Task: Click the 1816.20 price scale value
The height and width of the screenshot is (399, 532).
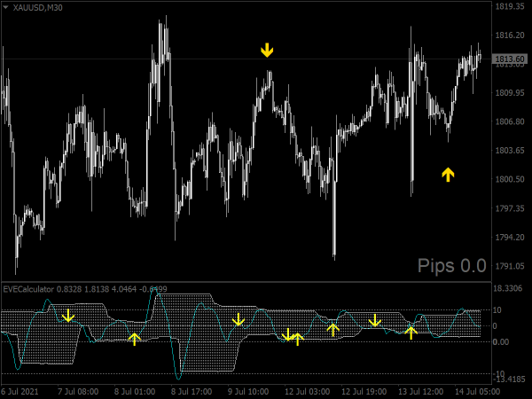Action: click(x=510, y=35)
